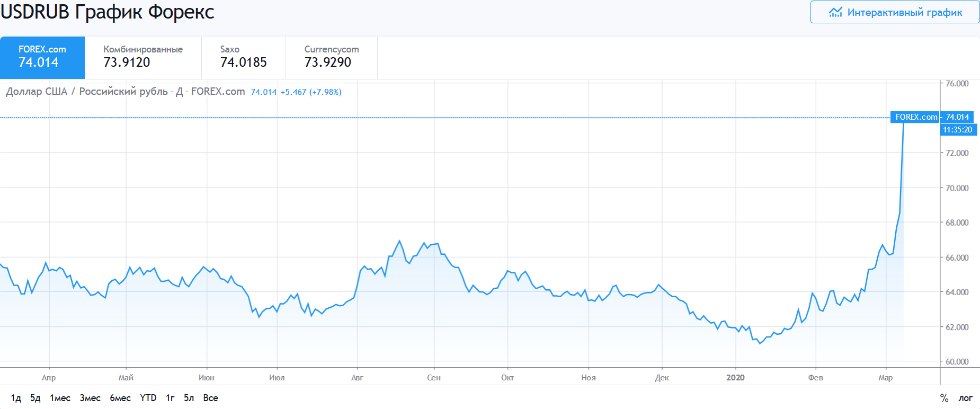
Task: Toggle logarithmic scale with лог
Action: pos(965,398)
